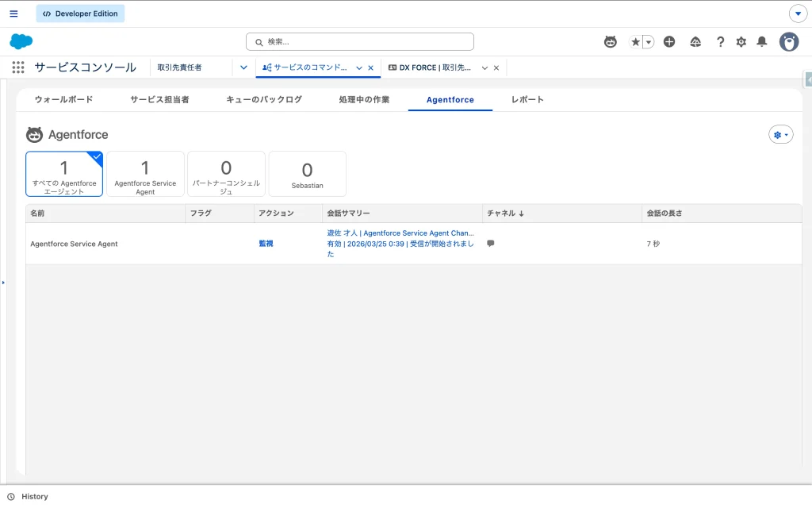Click the Agentforce assistant icon in header
Viewport: 812px width, 508px height.
pos(610,42)
